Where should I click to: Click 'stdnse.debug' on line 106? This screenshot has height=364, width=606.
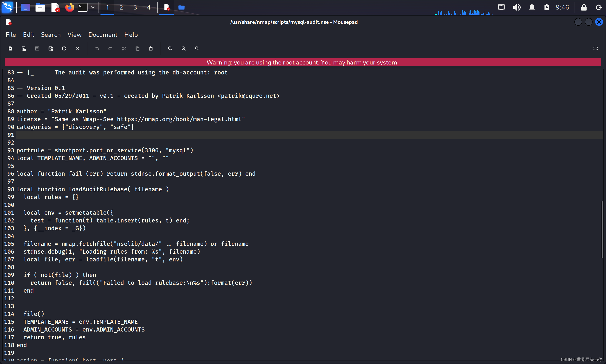tap(44, 251)
